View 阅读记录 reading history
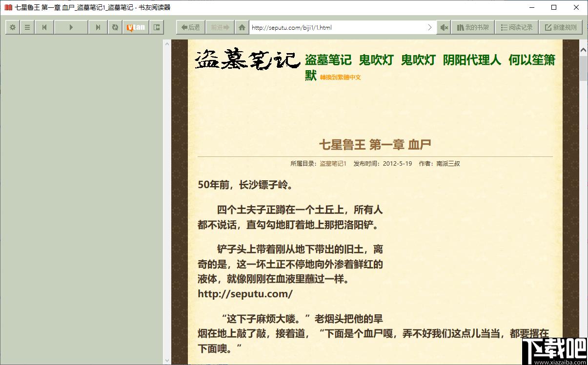This screenshot has height=365, width=588. tap(517, 27)
